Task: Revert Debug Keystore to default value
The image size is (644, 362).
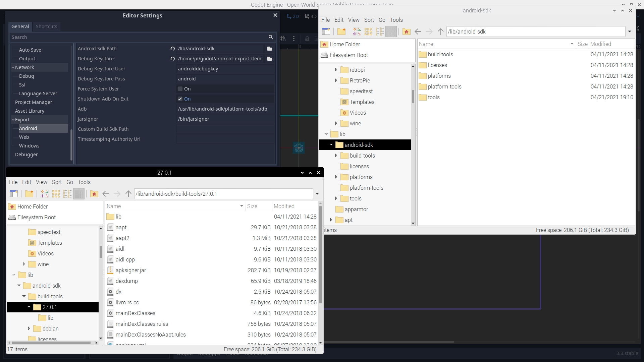Action: [172, 59]
